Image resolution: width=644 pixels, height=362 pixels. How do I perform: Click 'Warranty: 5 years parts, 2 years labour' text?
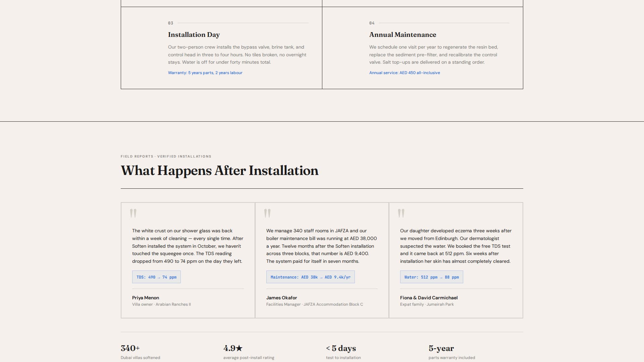pos(205,73)
